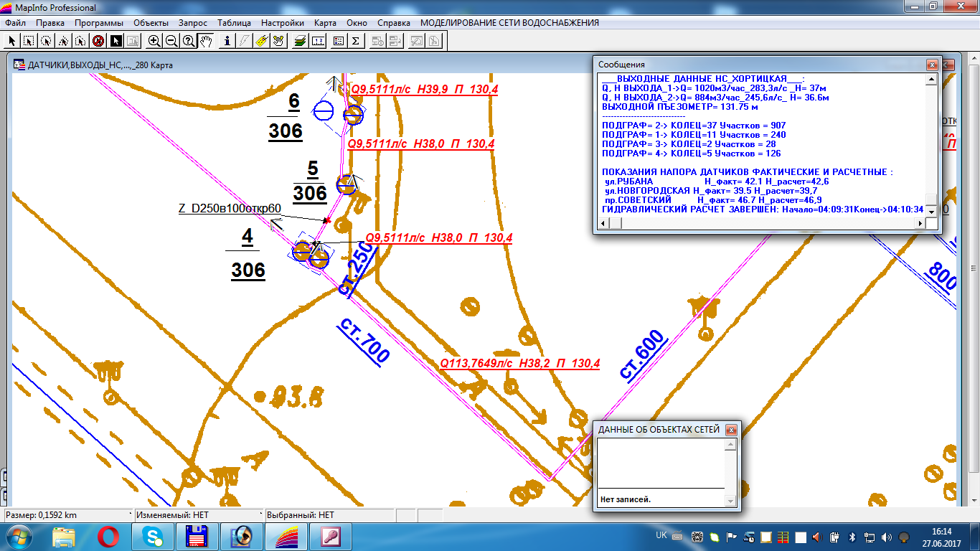
Task: Select the arrow Select tool
Action: pos(11,41)
